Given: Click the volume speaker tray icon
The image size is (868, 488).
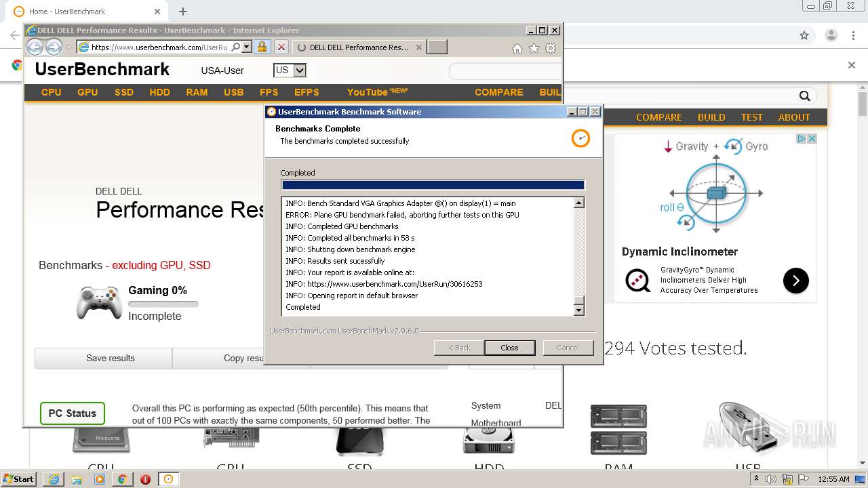Looking at the screenshot, I should click(771, 479).
